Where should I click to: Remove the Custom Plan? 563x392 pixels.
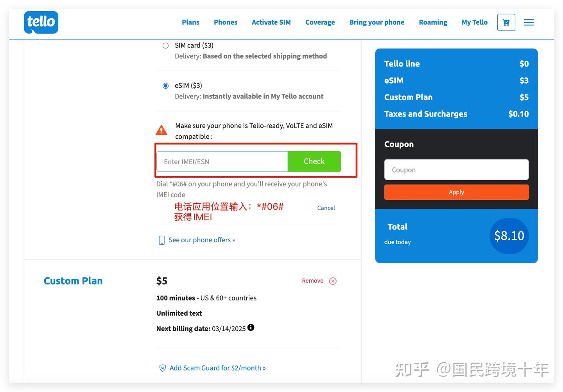tap(313, 281)
